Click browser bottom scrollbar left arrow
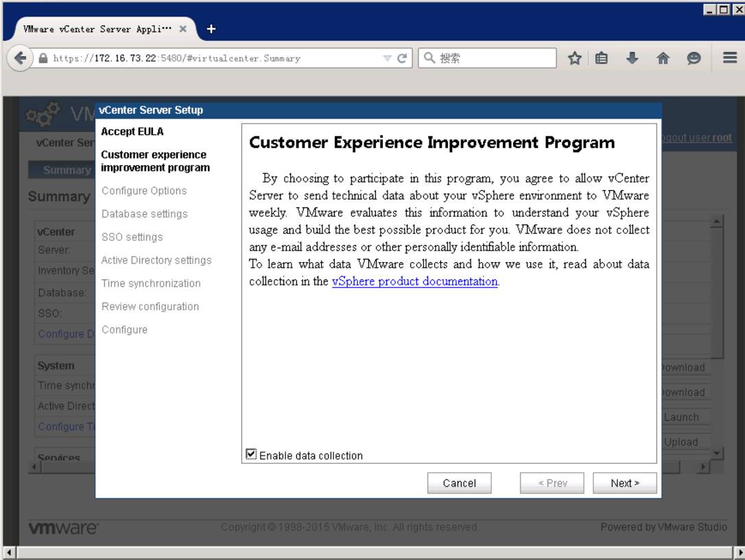The image size is (745, 560). coord(9,553)
